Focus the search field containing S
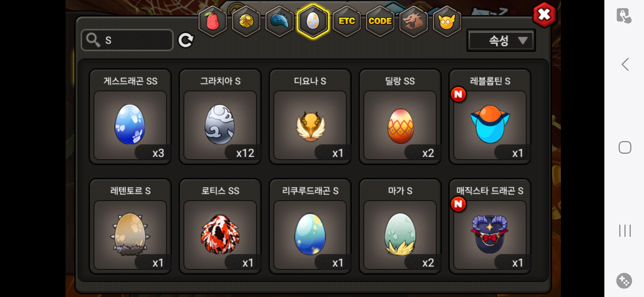644x297 pixels. (127, 40)
